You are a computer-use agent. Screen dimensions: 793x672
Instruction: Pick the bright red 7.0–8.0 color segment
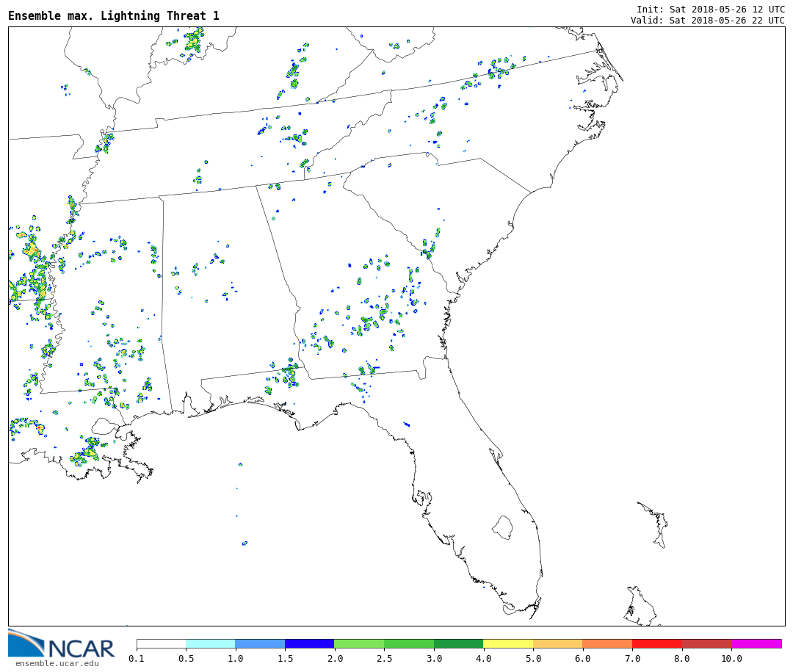[x=656, y=643]
